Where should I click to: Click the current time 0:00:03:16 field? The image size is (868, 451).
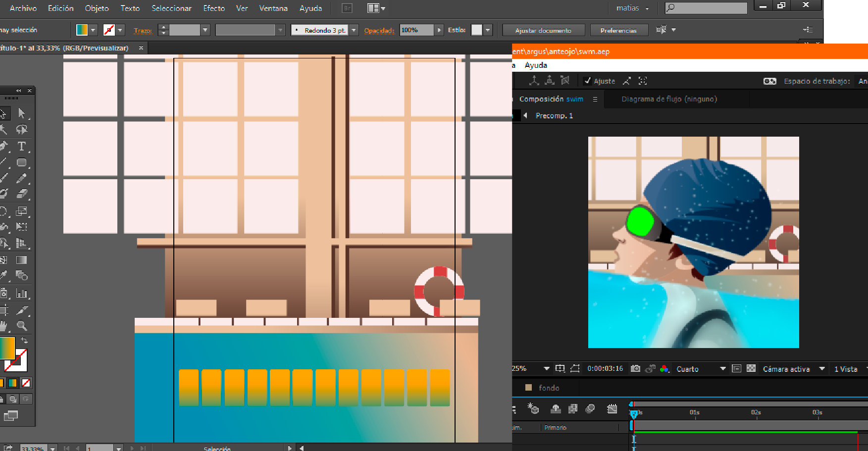[x=605, y=369]
